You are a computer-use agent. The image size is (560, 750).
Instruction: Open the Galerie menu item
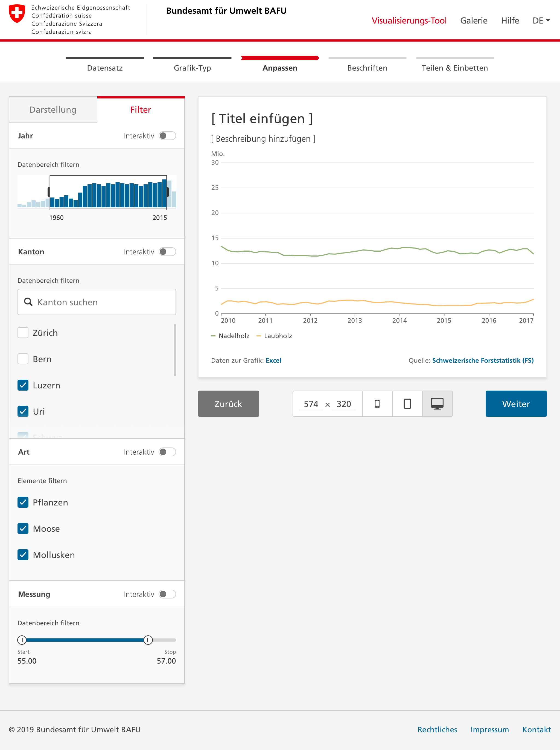tap(473, 21)
